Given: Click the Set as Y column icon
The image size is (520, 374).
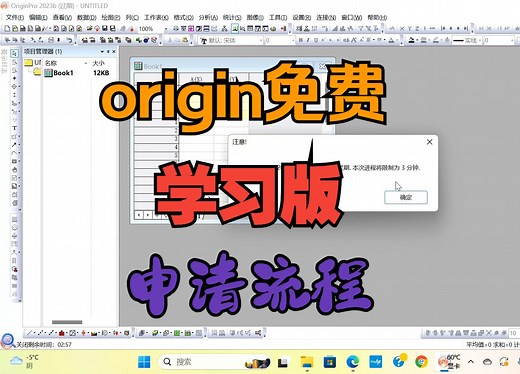Looking at the screenshot, I should click(410, 29).
